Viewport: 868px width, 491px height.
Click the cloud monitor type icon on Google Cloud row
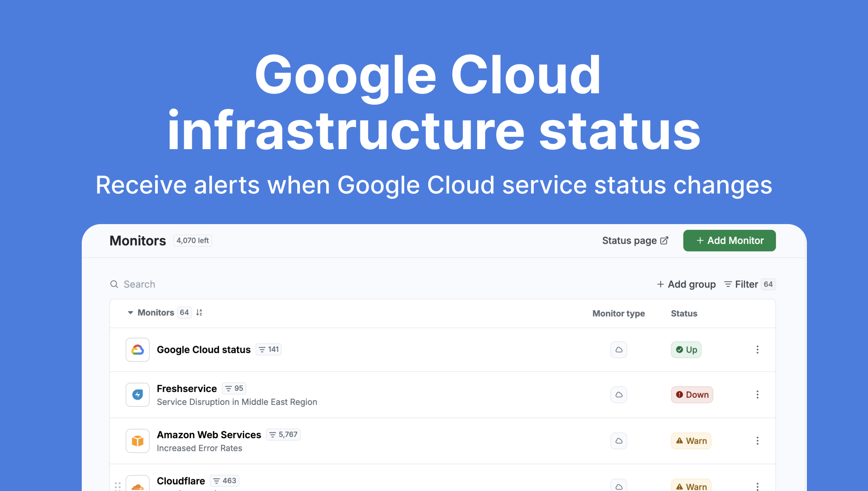pyautogui.click(x=619, y=350)
